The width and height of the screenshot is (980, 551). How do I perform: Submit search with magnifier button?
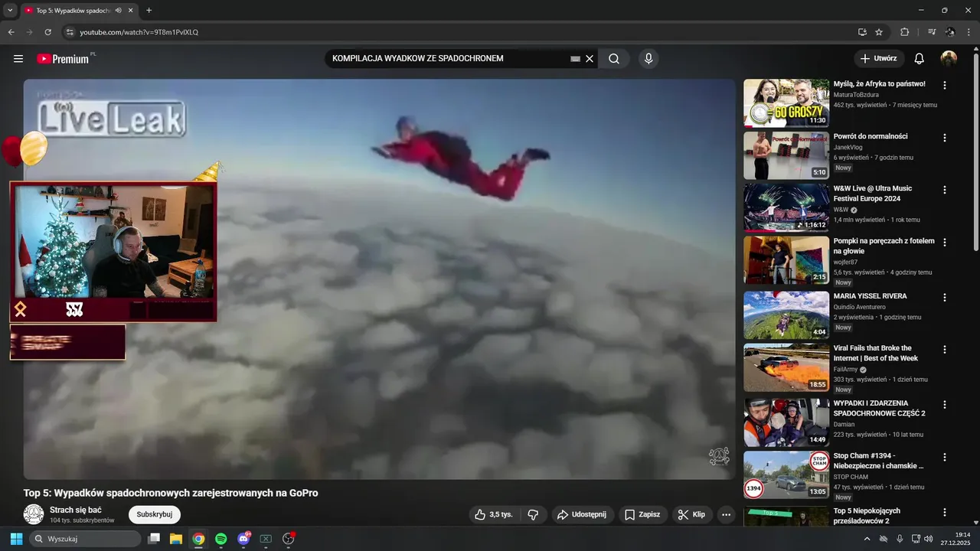614,59
